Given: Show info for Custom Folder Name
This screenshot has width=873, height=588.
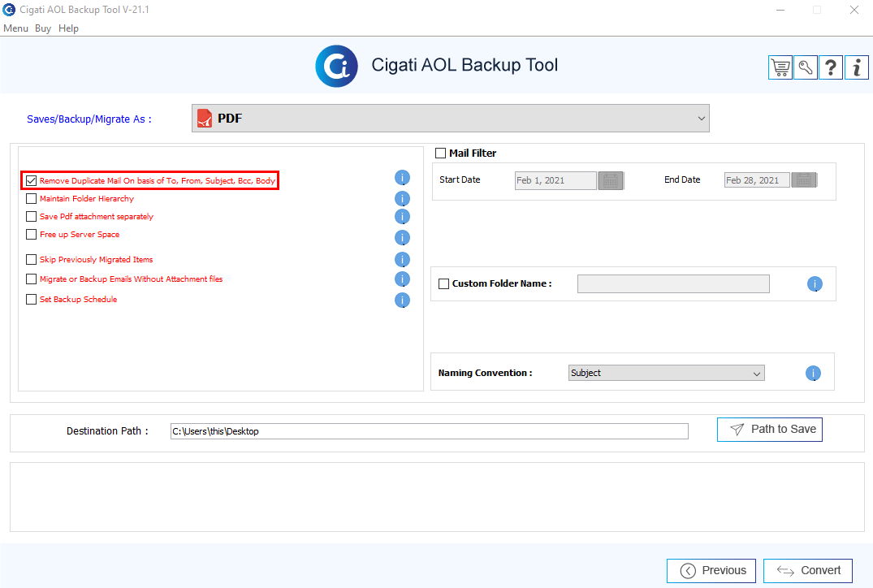Looking at the screenshot, I should coord(815,284).
